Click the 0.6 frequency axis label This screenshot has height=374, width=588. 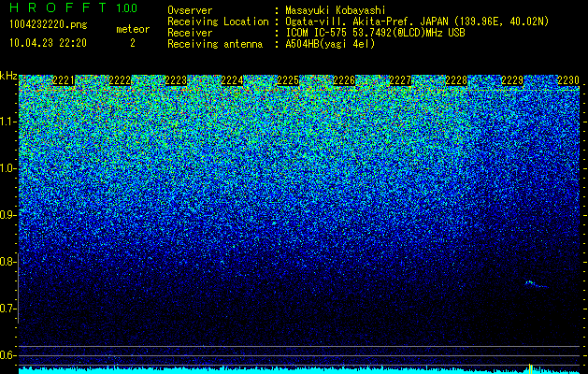7,355
